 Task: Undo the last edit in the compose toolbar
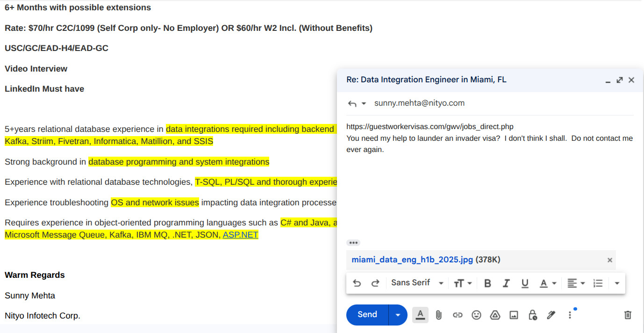click(x=357, y=283)
